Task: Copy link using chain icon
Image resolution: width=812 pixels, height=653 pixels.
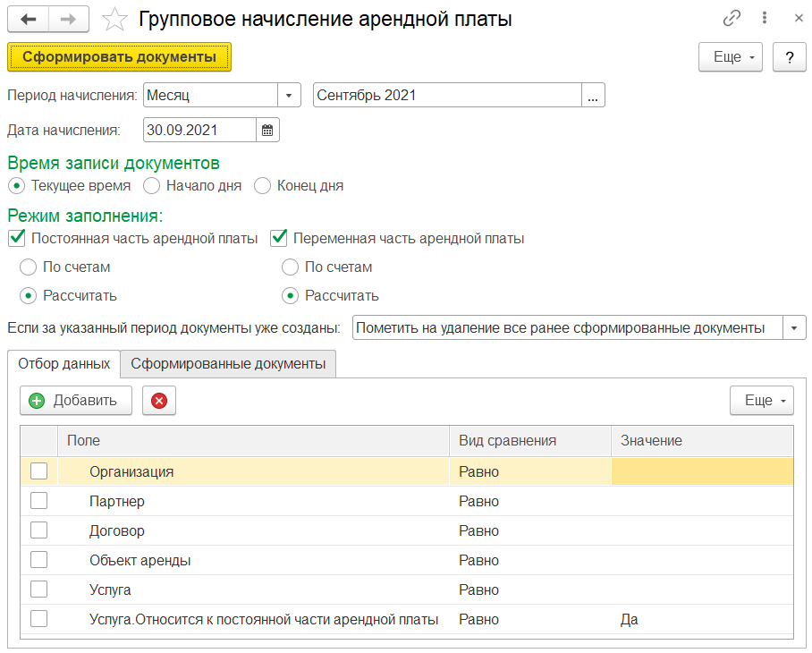Action: coord(732,18)
